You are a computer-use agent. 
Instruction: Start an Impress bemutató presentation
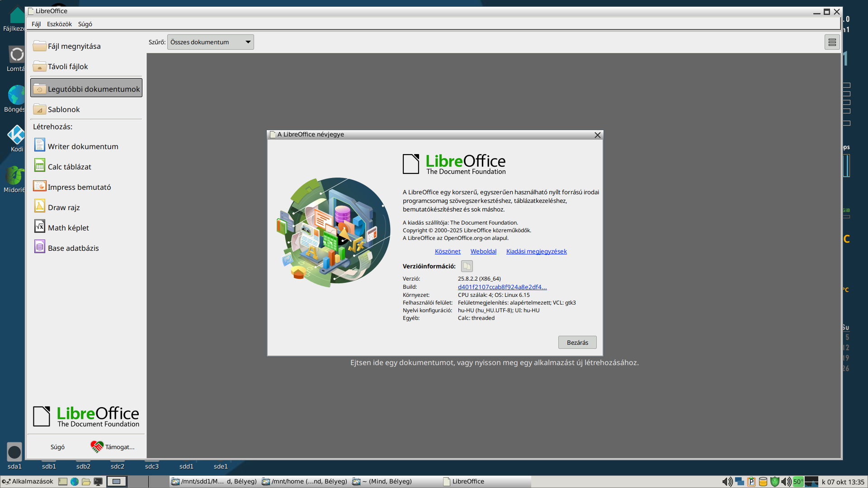click(x=79, y=187)
